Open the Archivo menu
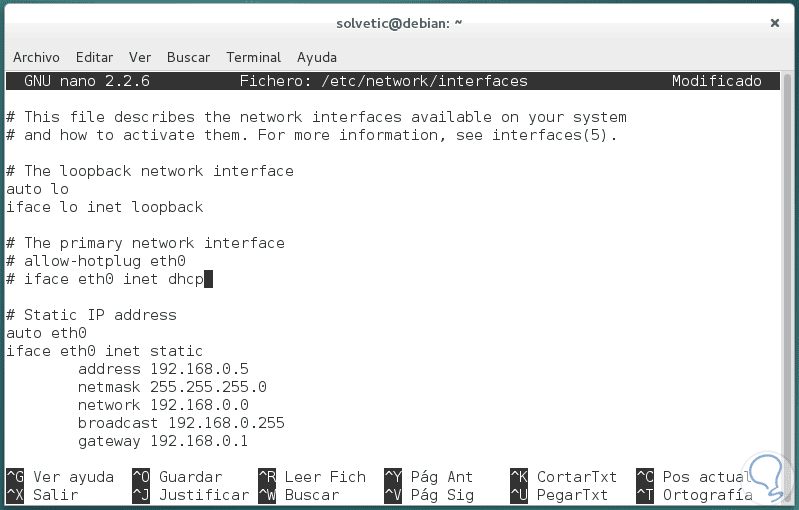This screenshot has height=510, width=799. click(36, 57)
